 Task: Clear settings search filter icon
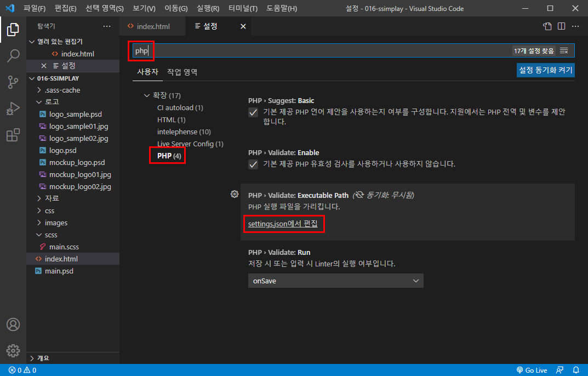pyautogui.click(x=564, y=50)
